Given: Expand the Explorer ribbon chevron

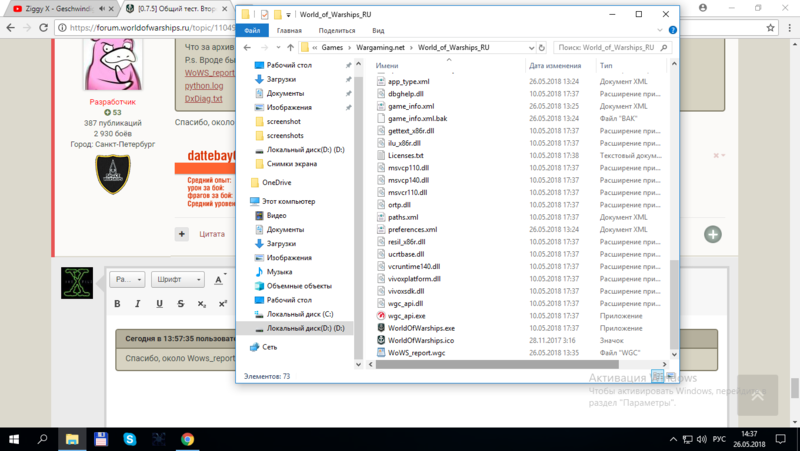Looking at the screenshot, I should point(660,31).
